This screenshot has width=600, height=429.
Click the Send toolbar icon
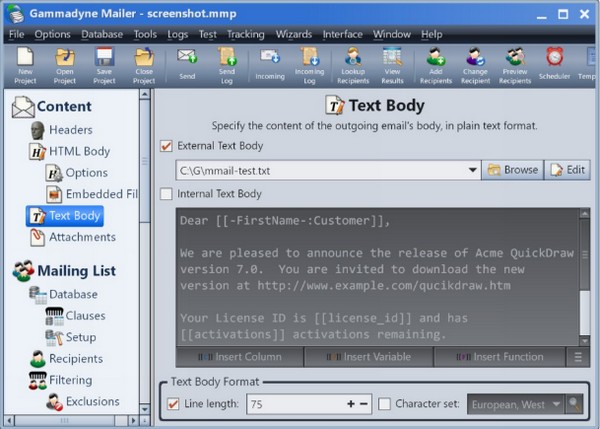pyautogui.click(x=186, y=57)
